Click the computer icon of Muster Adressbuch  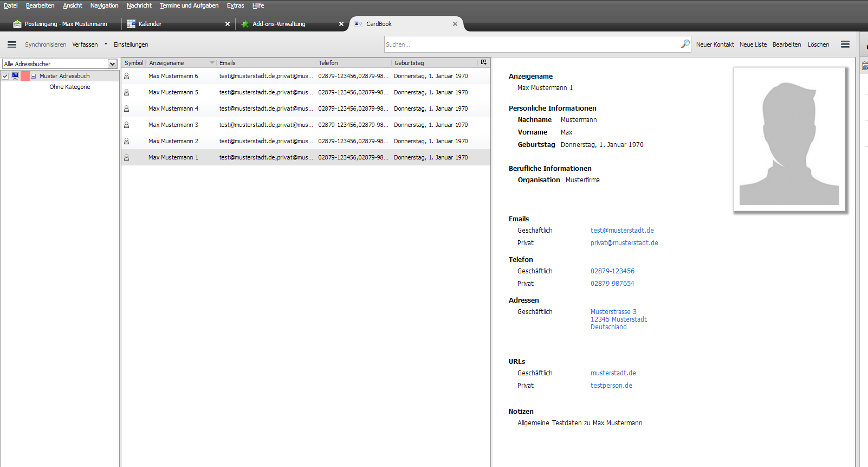pos(15,76)
